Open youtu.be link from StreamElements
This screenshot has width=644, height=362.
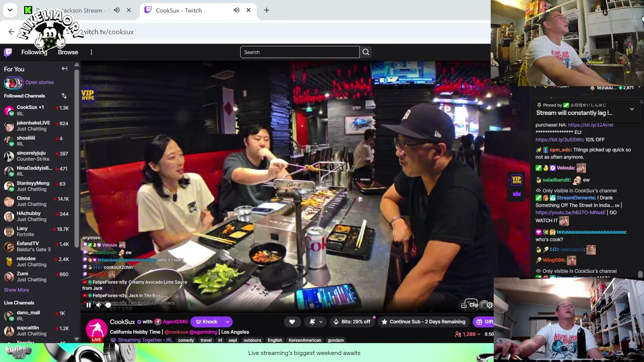(x=571, y=213)
